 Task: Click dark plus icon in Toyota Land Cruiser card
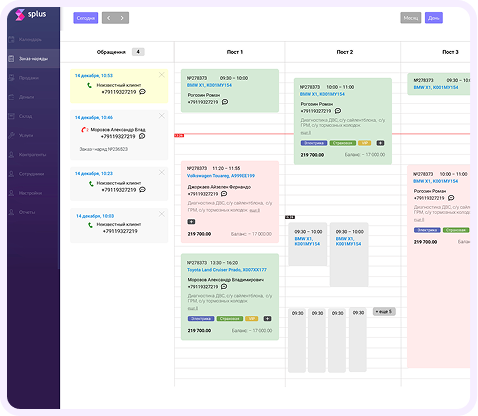tap(267, 319)
